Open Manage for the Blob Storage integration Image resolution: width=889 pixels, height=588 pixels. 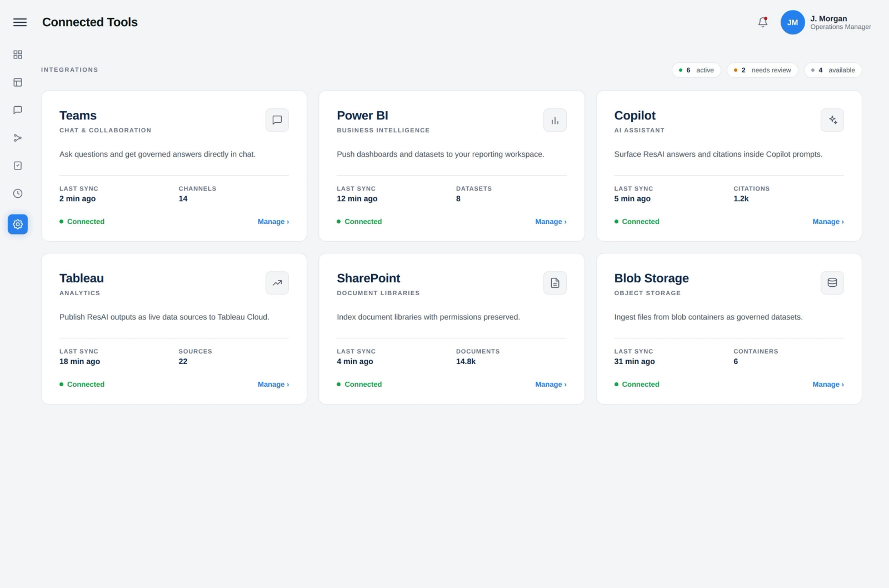coord(828,385)
